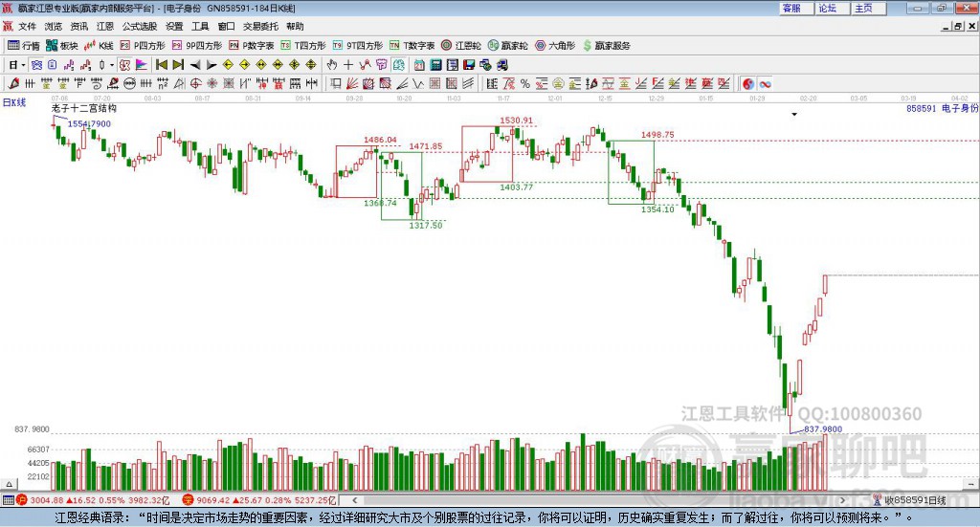
Task: Open the T四方形 tool
Action: 303,46
